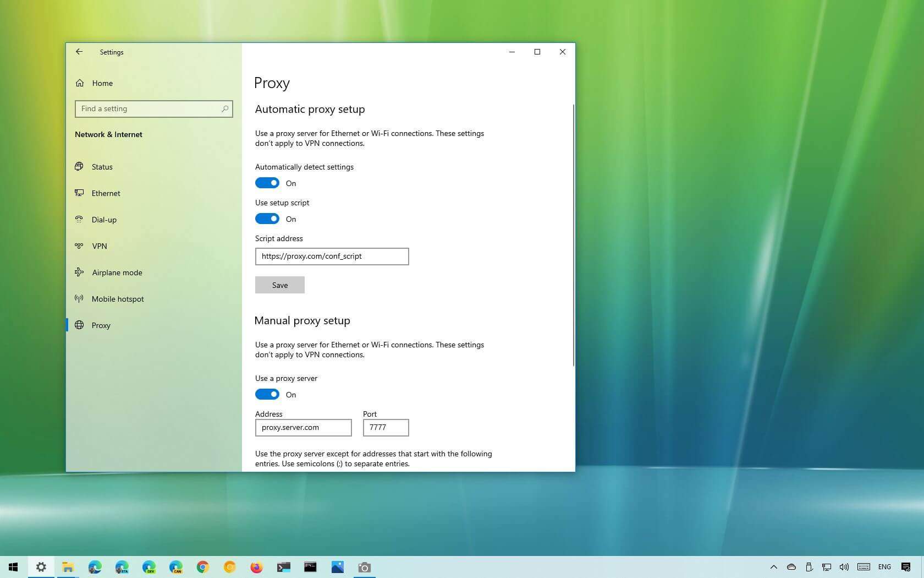Open the speaker icon in the system tray

[x=844, y=567]
